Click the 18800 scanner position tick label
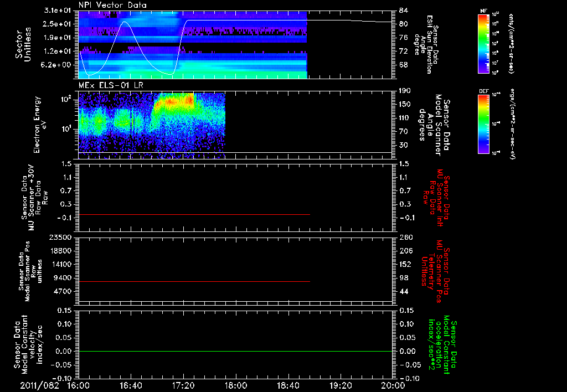567x392 pixels. (61, 251)
